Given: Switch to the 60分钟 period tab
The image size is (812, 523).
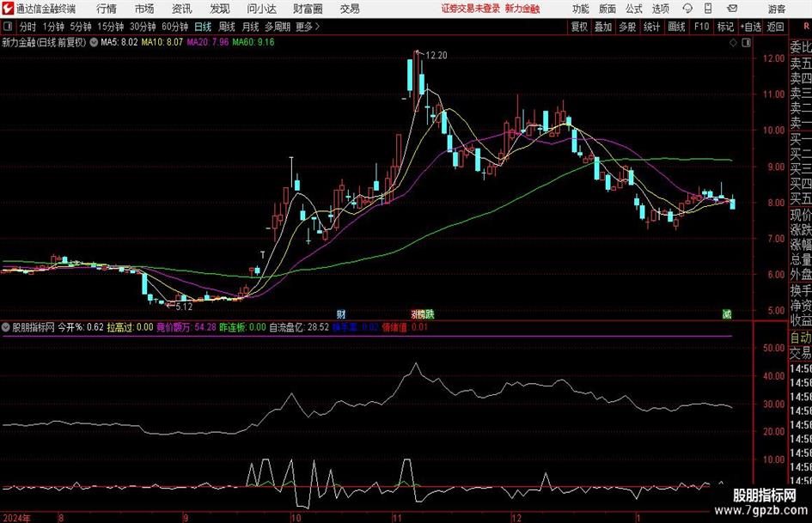Looking at the screenshot, I should [174, 27].
